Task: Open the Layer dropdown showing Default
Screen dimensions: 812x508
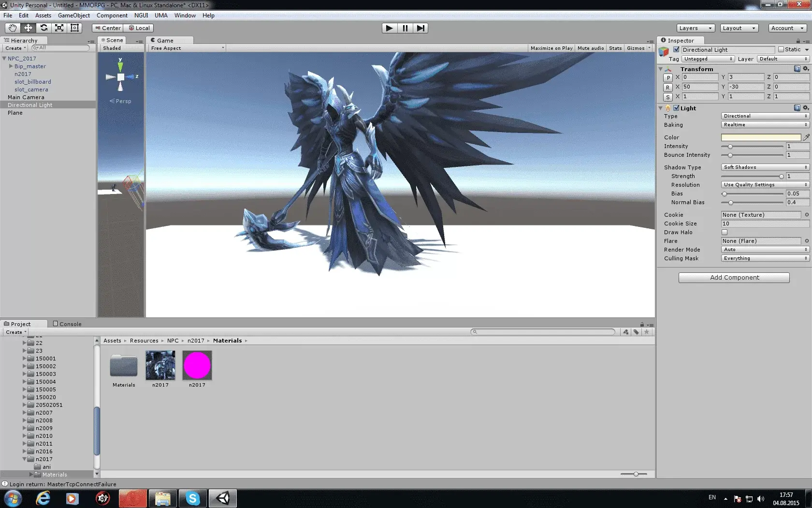Action: pos(783,59)
